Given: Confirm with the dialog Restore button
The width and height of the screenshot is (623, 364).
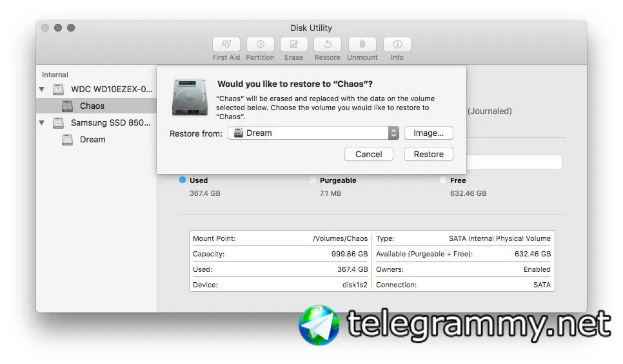Looking at the screenshot, I should [429, 155].
